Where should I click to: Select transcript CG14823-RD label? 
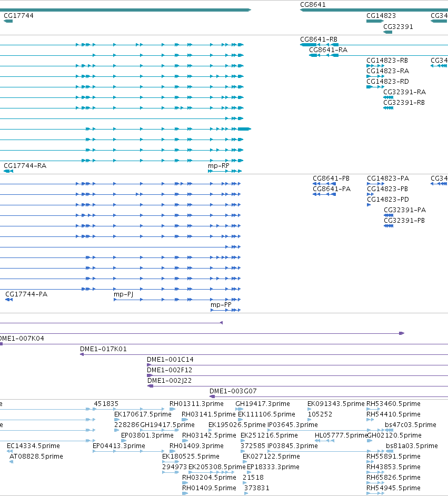point(387,81)
